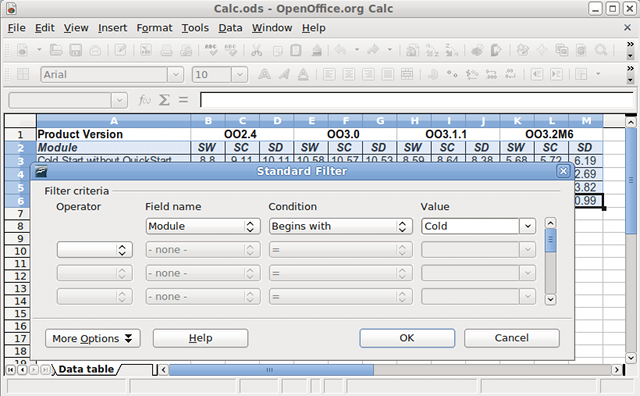The width and height of the screenshot is (640, 396).
Task: Click the Paste clipboard toolbar icon
Action: pyautogui.click(x=296, y=50)
